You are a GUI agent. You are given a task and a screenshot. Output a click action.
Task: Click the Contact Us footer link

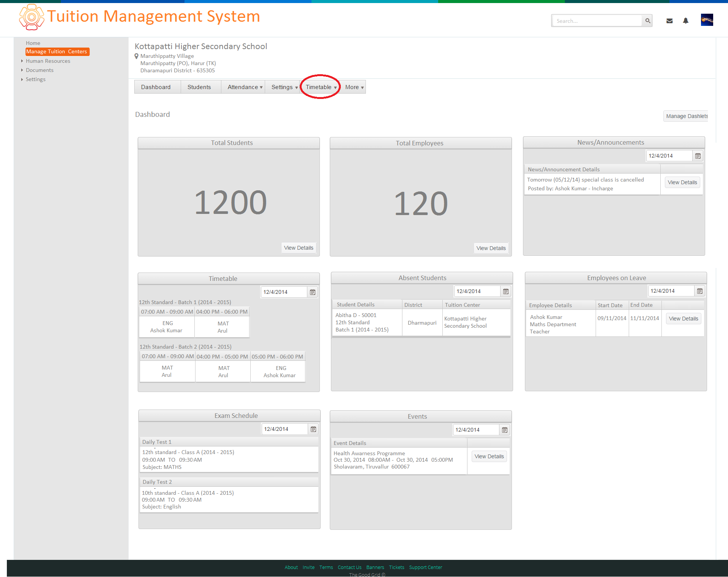tap(350, 567)
